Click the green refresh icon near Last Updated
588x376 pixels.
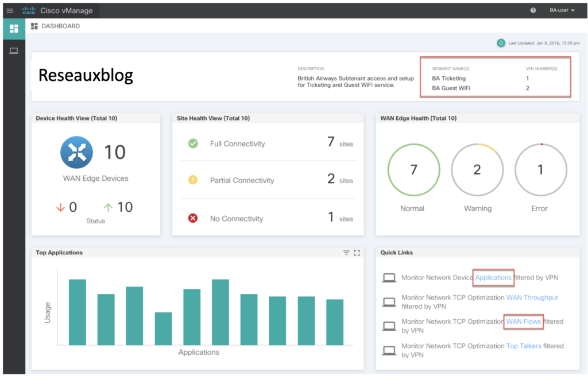click(501, 42)
